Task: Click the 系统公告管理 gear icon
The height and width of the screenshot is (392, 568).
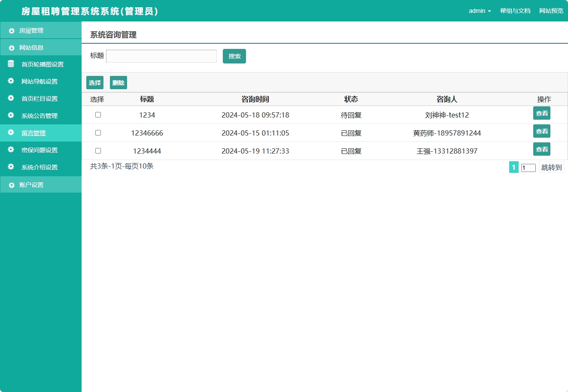Action: pyautogui.click(x=10, y=115)
